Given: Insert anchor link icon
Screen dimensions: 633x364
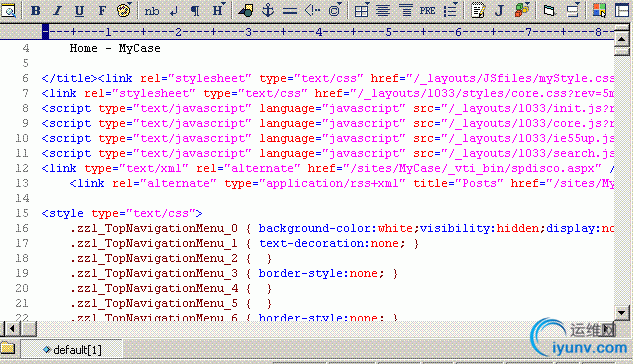Looking at the screenshot, I should (x=268, y=10).
